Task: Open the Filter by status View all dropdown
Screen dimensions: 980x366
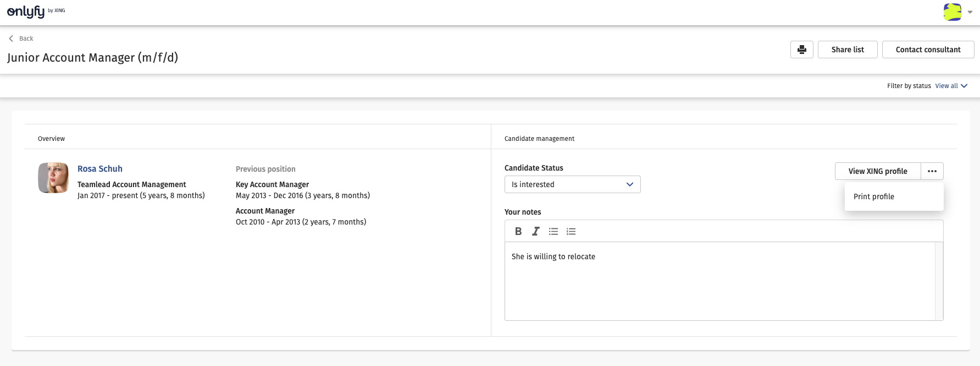Action: click(951, 86)
